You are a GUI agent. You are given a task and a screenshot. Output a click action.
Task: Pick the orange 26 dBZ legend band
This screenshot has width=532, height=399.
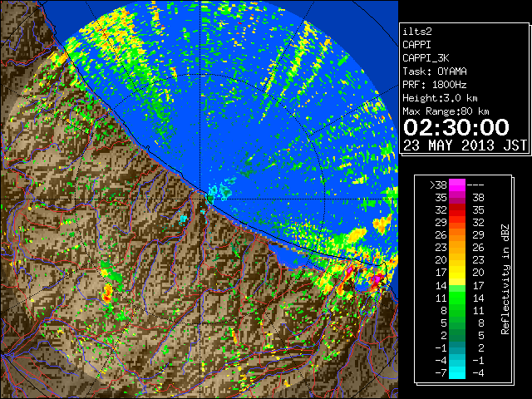[x=457, y=235]
